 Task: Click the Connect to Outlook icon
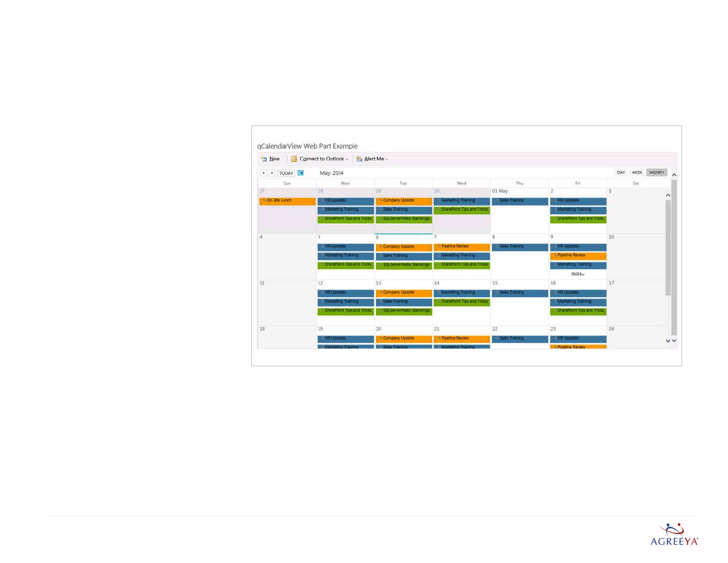[294, 159]
